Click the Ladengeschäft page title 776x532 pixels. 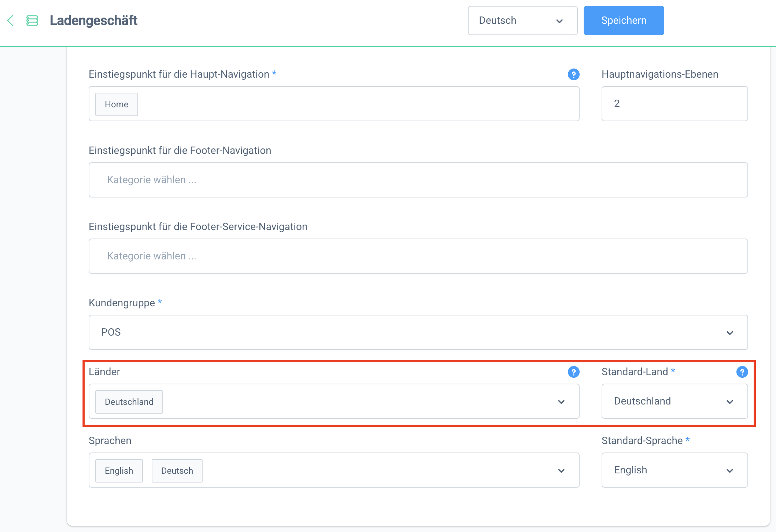coord(93,21)
